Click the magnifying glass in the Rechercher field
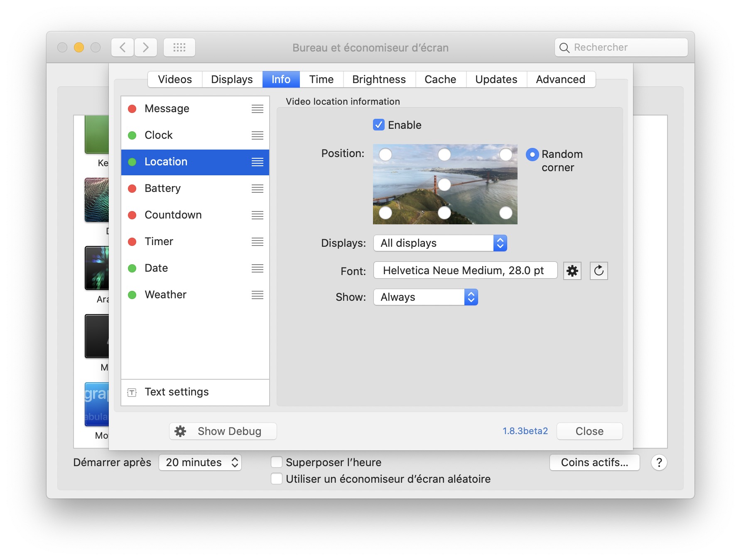Viewport: 741px width, 560px height. [x=564, y=48]
